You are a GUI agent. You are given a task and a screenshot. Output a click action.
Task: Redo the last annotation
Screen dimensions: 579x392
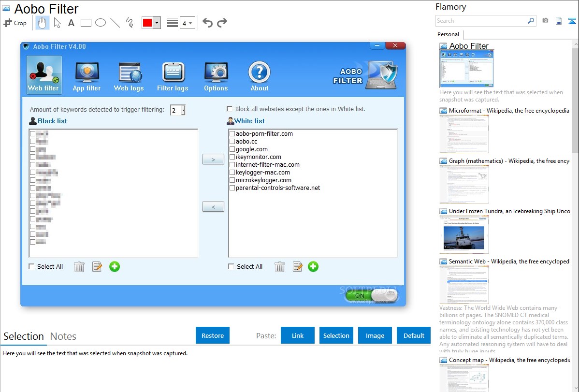pos(222,23)
